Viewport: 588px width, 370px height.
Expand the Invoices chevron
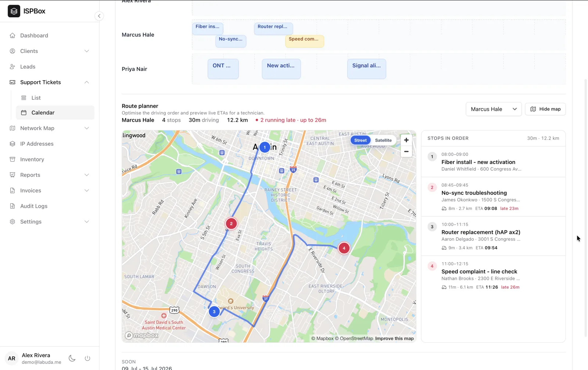click(87, 191)
